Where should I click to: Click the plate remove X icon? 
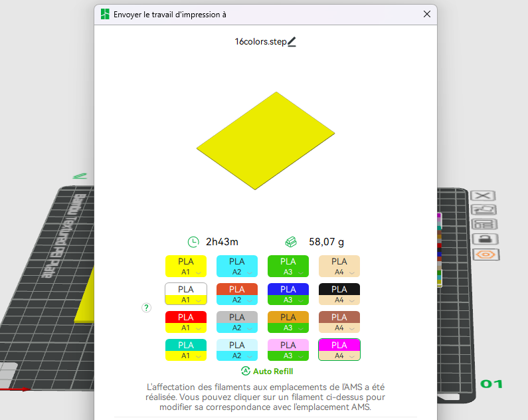(483, 195)
